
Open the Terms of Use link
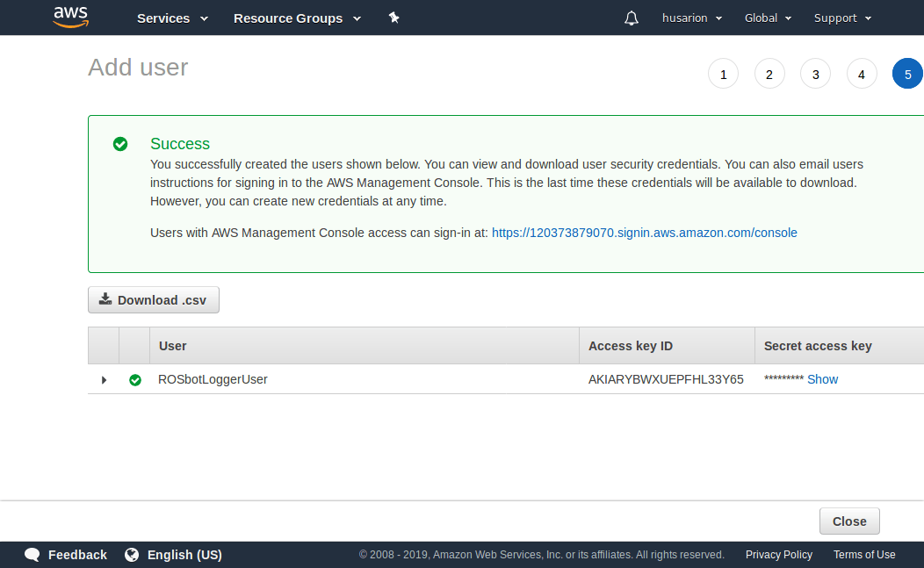[x=864, y=555]
